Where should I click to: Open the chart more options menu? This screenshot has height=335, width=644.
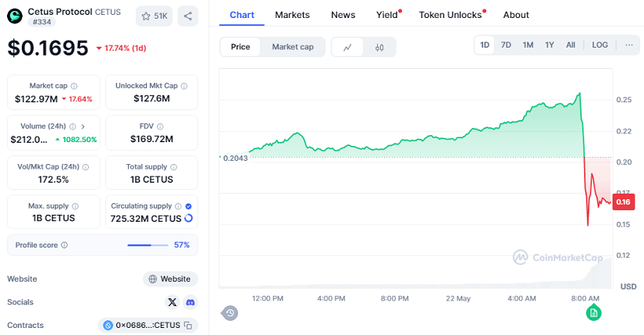[x=629, y=45]
